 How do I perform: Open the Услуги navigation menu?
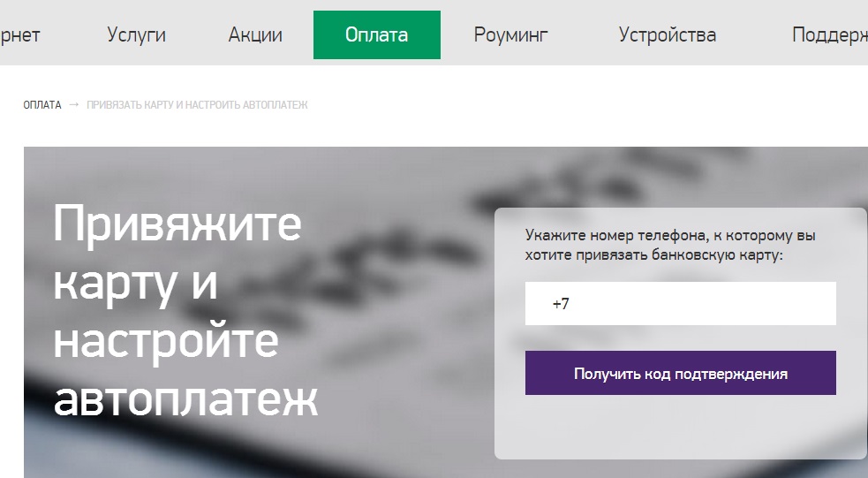pyautogui.click(x=136, y=35)
